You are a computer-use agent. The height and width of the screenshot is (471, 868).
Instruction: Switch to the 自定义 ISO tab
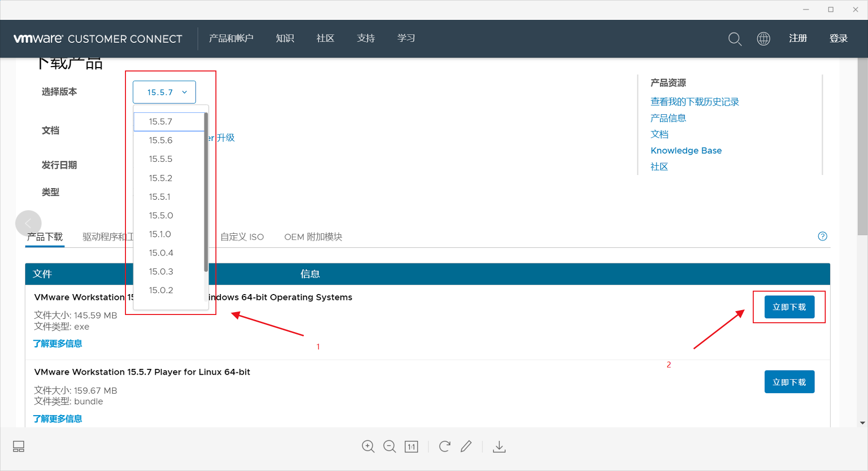pyautogui.click(x=242, y=237)
